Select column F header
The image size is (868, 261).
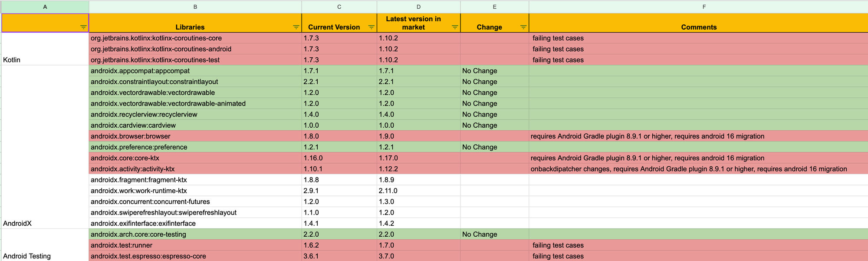pyautogui.click(x=704, y=7)
